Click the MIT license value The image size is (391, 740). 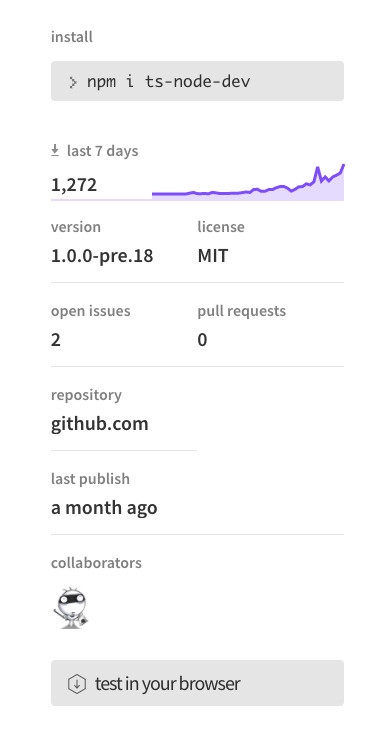point(213,256)
